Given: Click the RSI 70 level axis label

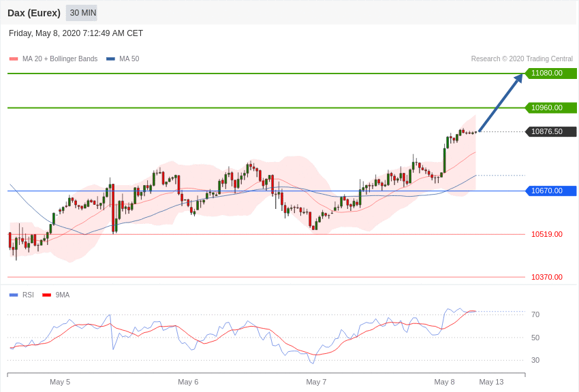Looking at the screenshot, I should click(x=535, y=314).
